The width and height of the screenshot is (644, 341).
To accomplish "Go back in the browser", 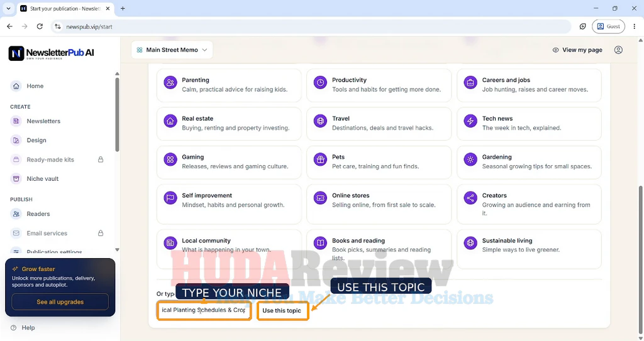I will click(x=9, y=26).
